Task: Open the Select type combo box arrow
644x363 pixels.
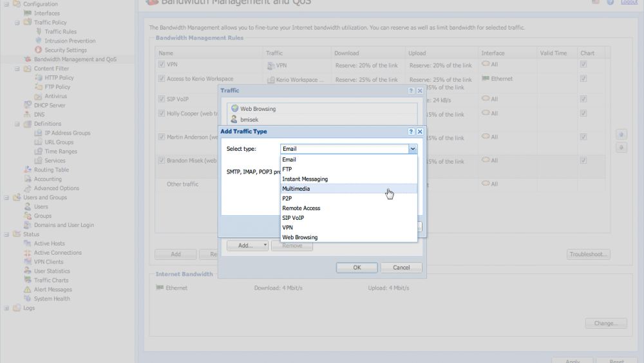Action: [x=413, y=149]
